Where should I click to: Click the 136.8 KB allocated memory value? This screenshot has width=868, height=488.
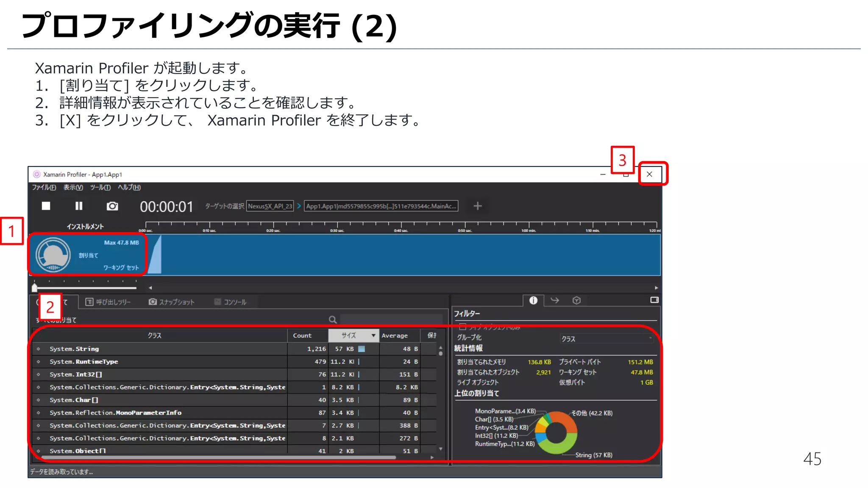[539, 362]
